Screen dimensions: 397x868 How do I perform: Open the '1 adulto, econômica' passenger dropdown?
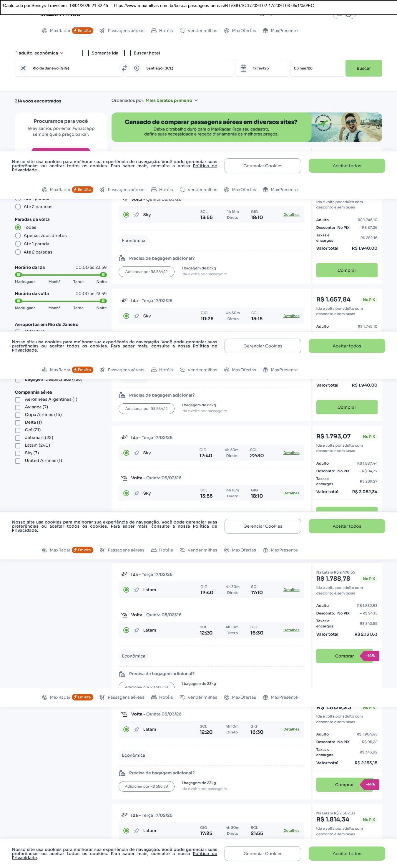(x=40, y=53)
